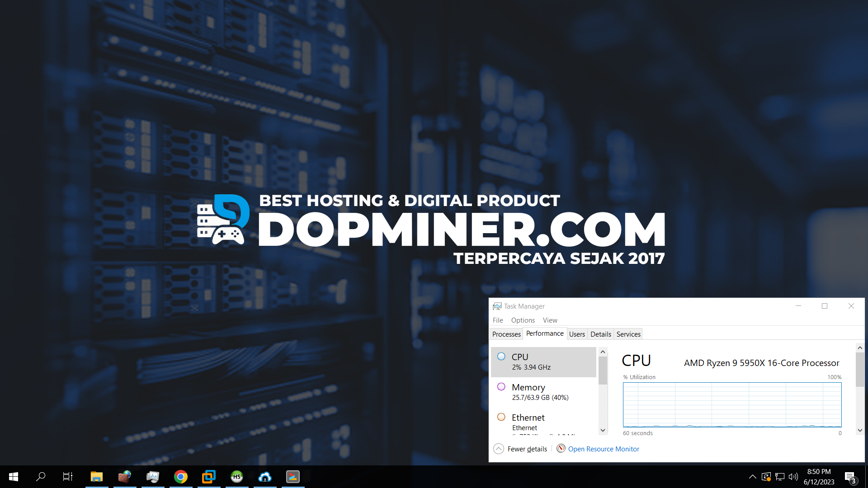Viewport: 868px width, 488px height.
Task: Open taskbar search magnifier
Action: pos(41,477)
